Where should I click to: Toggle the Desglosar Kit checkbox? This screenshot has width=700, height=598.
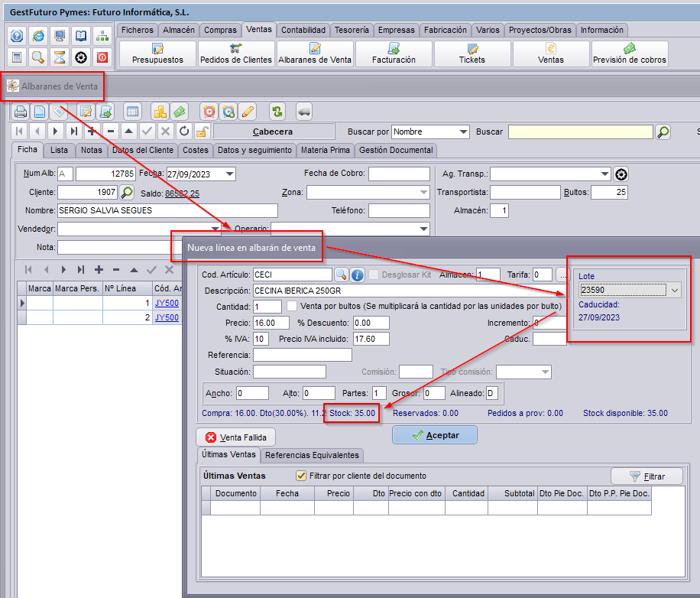pyautogui.click(x=374, y=275)
